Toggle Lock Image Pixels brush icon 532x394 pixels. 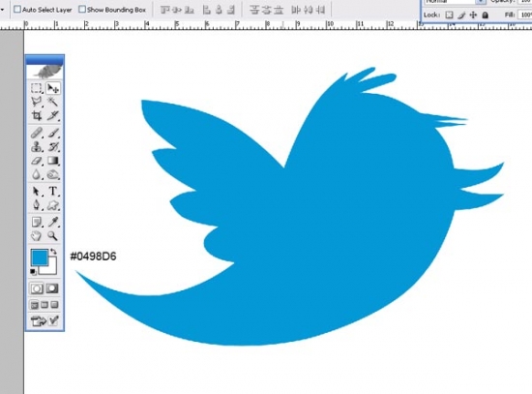(461, 15)
